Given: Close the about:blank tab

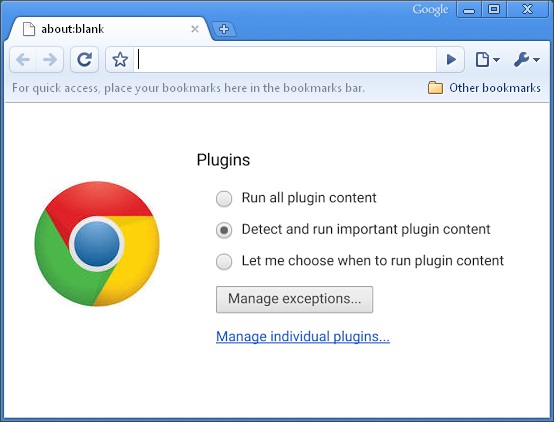Looking at the screenshot, I should pyautogui.click(x=195, y=29).
